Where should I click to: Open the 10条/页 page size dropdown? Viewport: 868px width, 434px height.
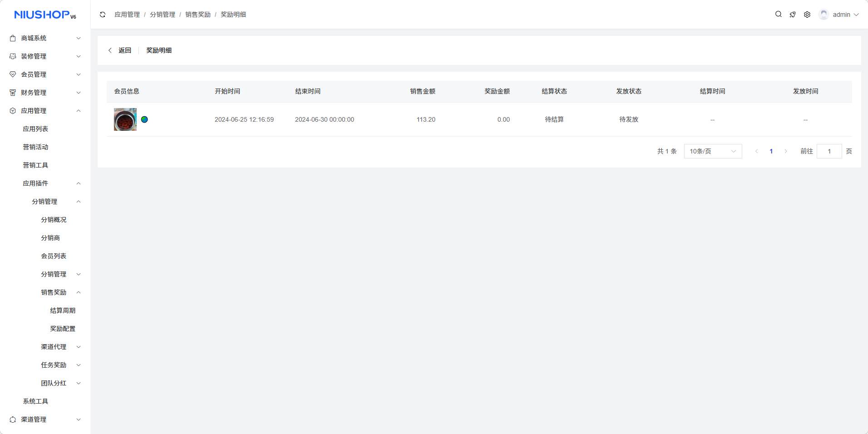[x=713, y=151]
